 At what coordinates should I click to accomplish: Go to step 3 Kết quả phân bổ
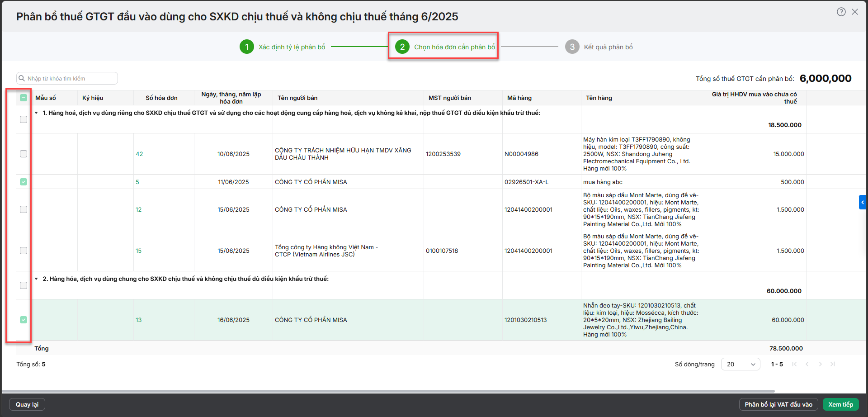[x=599, y=47]
